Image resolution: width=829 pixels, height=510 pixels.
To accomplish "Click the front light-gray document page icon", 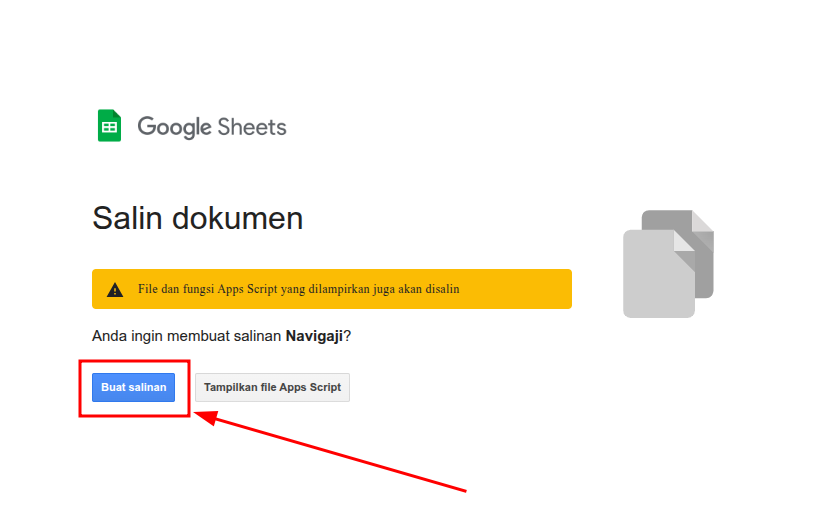I will tap(655, 275).
